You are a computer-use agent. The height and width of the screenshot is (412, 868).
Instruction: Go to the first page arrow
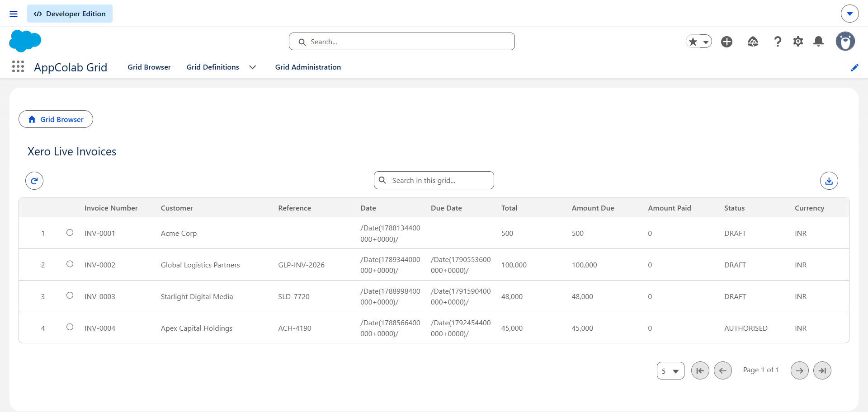pos(700,370)
